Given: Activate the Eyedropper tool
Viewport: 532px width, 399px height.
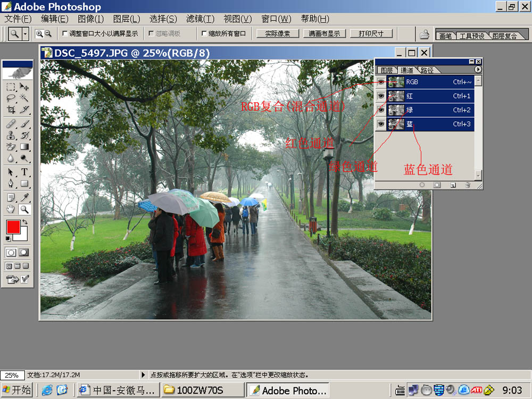Looking at the screenshot, I should pos(24,197).
